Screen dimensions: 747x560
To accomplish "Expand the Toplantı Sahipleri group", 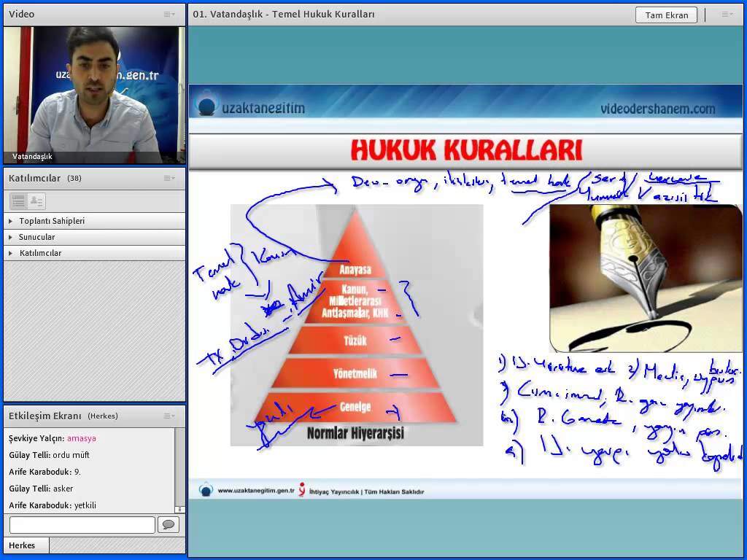I will pos(10,221).
